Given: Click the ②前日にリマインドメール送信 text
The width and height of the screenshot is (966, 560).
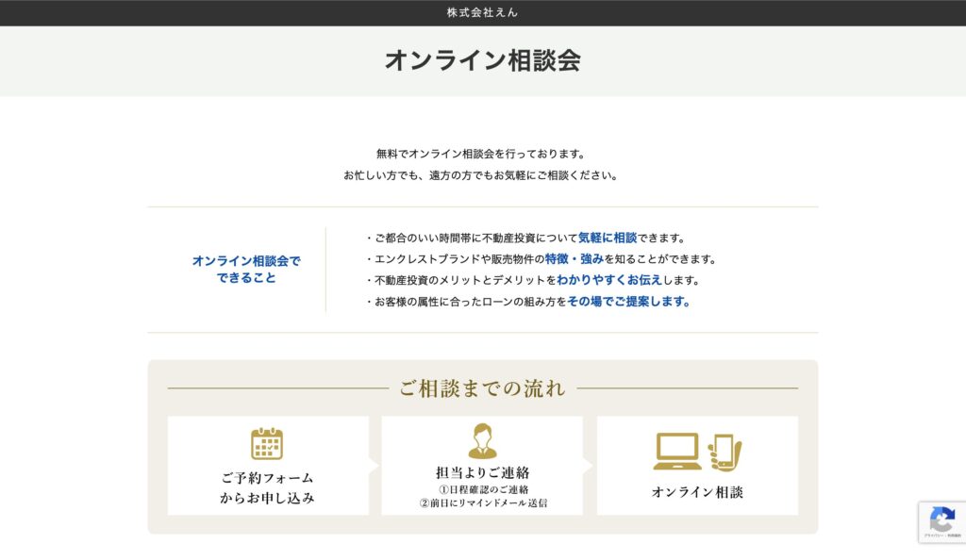Looking at the screenshot, I should tap(482, 503).
